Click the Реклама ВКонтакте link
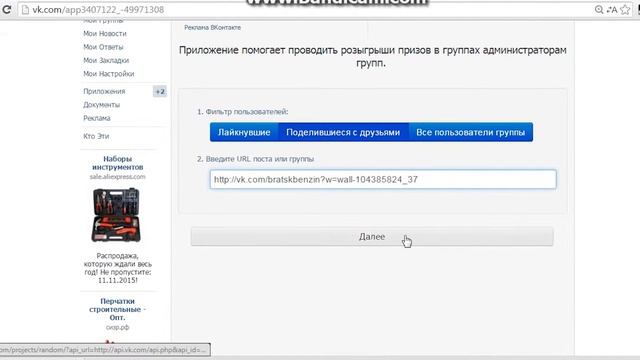 tap(212, 27)
